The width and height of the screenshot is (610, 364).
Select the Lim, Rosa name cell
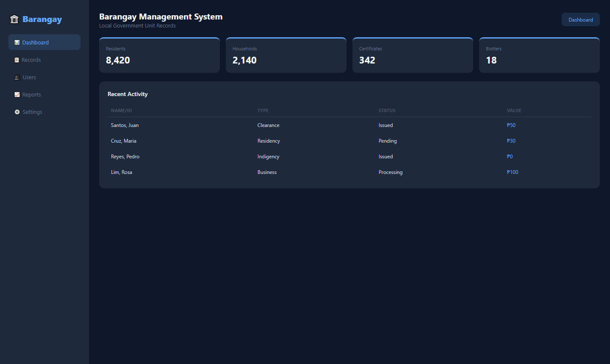click(122, 172)
